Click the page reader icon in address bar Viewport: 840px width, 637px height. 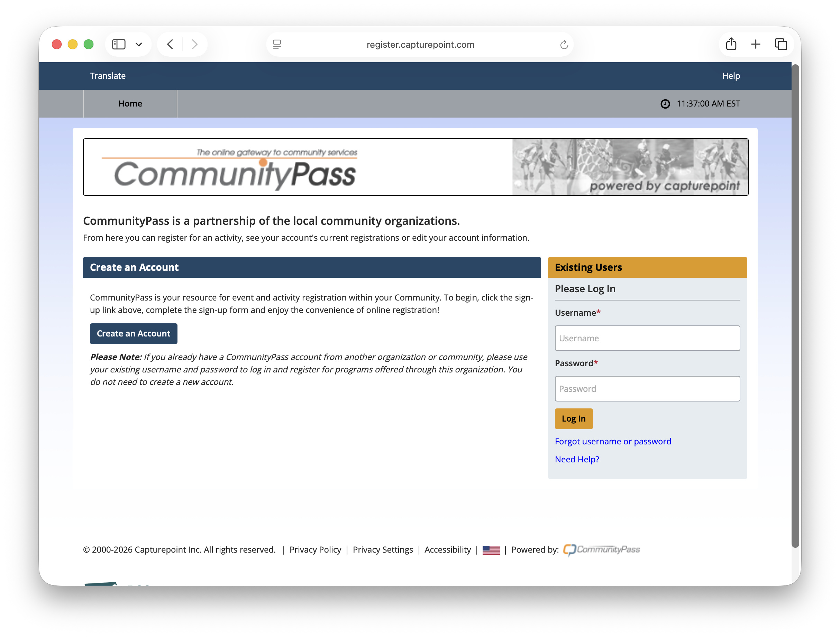[277, 45]
